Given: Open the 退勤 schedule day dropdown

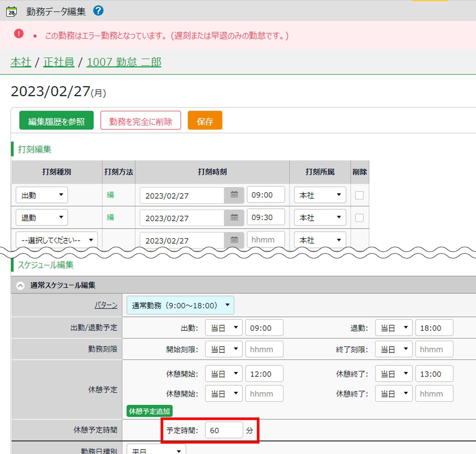Looking at the screenshot, I should [394, 328].
